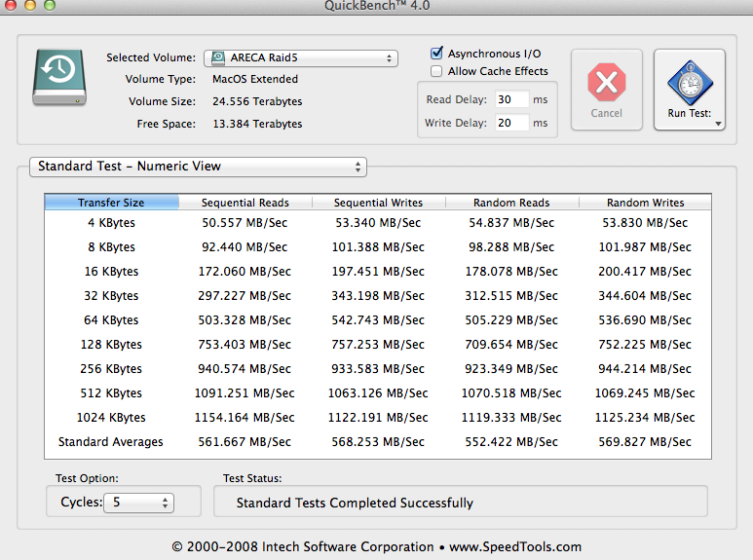
Task: Click the Write Delay input field
Action: pos(512,123)
